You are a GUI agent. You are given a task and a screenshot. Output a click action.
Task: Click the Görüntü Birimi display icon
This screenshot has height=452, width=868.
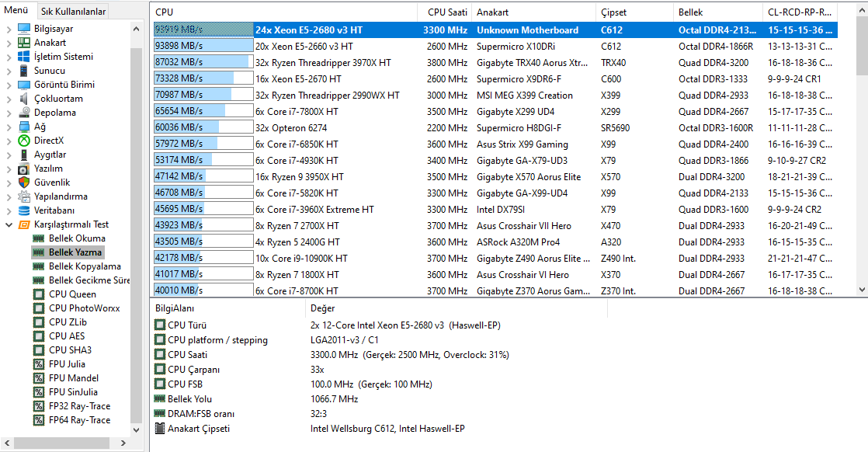click(24, 84)
